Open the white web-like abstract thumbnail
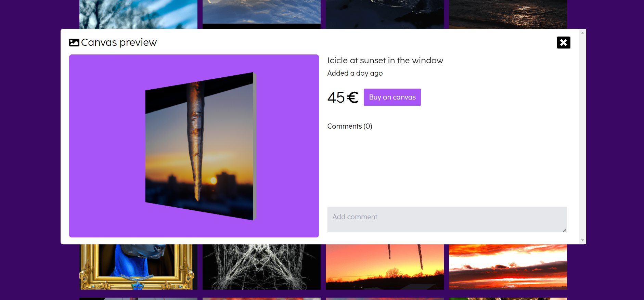The image size is (644, 300). pos(261,267)
